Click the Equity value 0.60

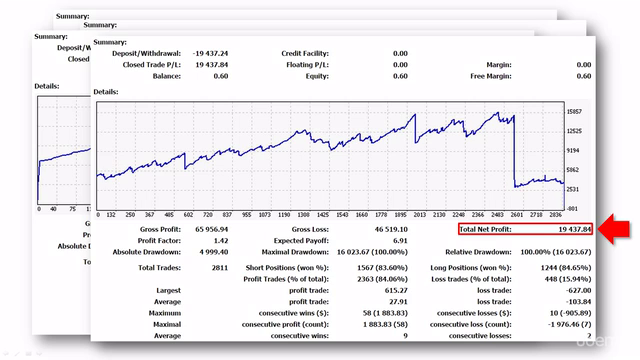(400, 76)
